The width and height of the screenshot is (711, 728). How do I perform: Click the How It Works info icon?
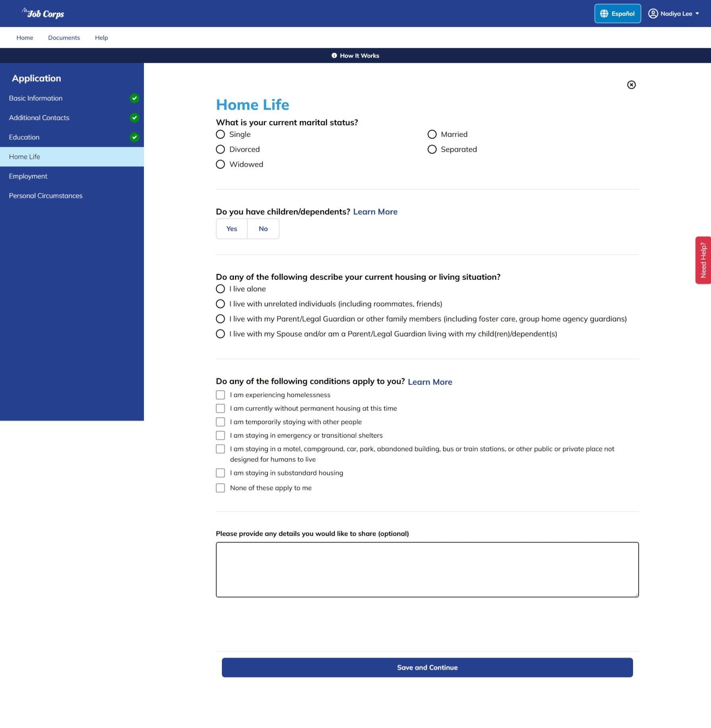coord(334,56)
